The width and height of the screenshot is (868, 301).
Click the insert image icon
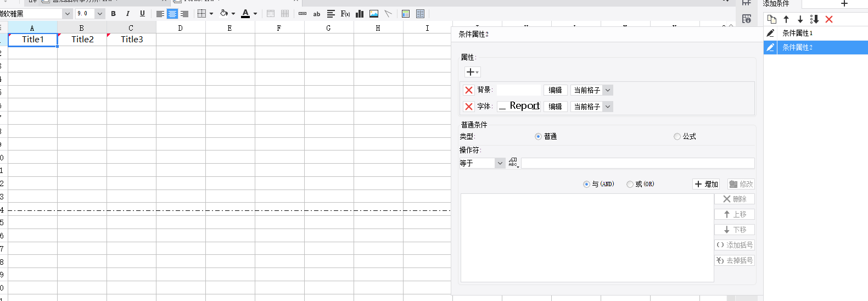374,14
